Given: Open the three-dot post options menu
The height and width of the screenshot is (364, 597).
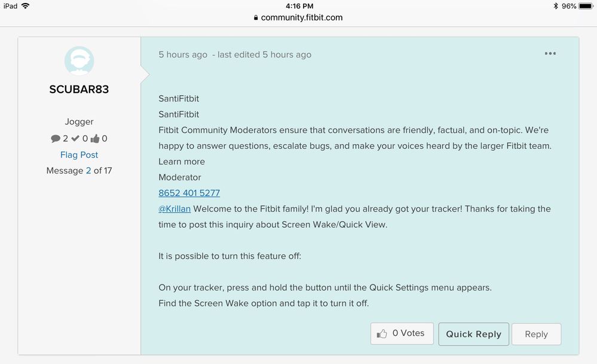Looking at the screenshot, I should point(550,54).
